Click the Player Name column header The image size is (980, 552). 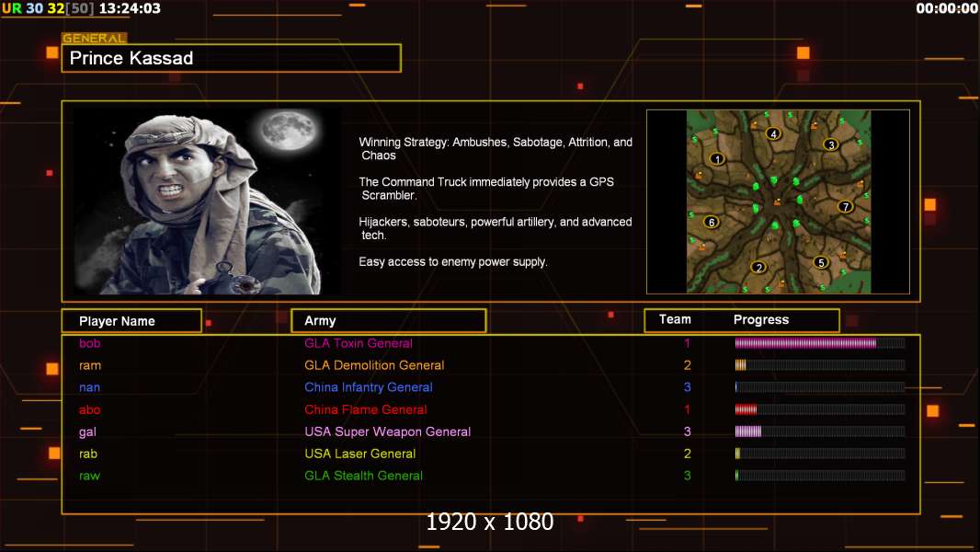[x=131, y=321]
